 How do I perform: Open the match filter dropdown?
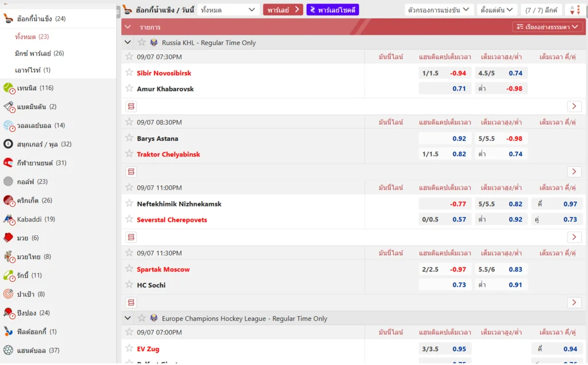click(x=439, y=10)
